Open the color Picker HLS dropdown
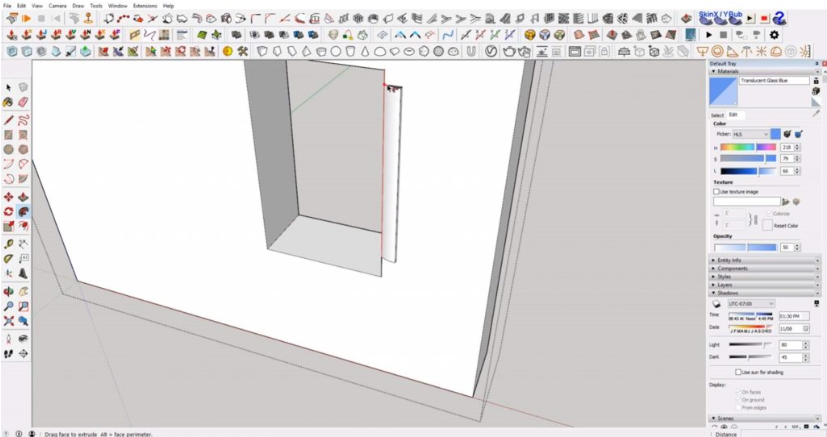 click(751, 134)
